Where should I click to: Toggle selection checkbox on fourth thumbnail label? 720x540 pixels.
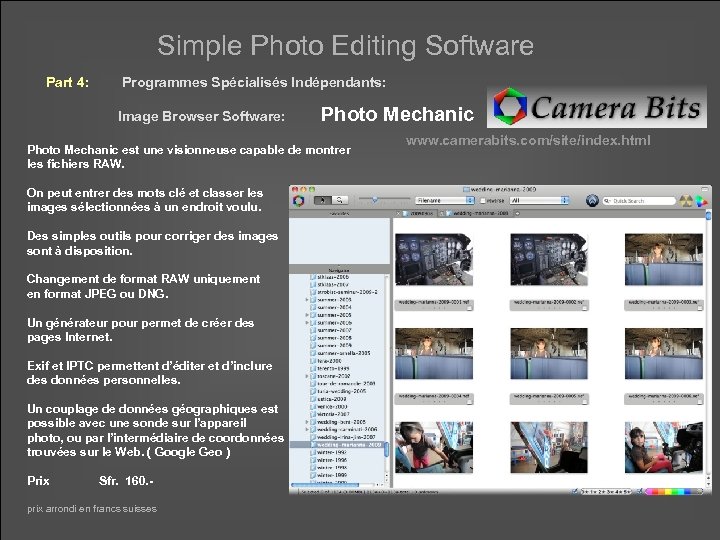[x=469, y=402]
